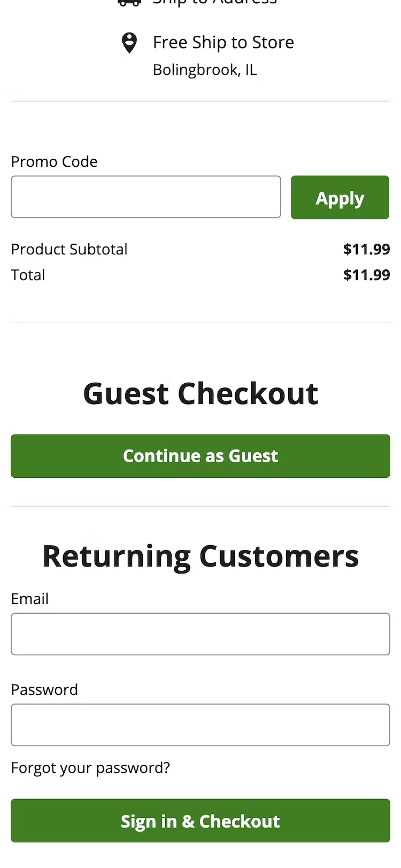Focus the Email input field

200,634
